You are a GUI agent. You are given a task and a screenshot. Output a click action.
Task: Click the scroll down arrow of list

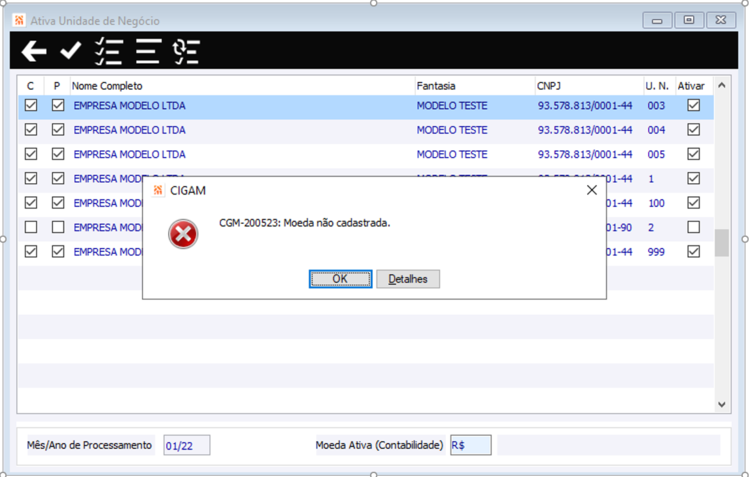pyautogui.click(x=722, y=405)
